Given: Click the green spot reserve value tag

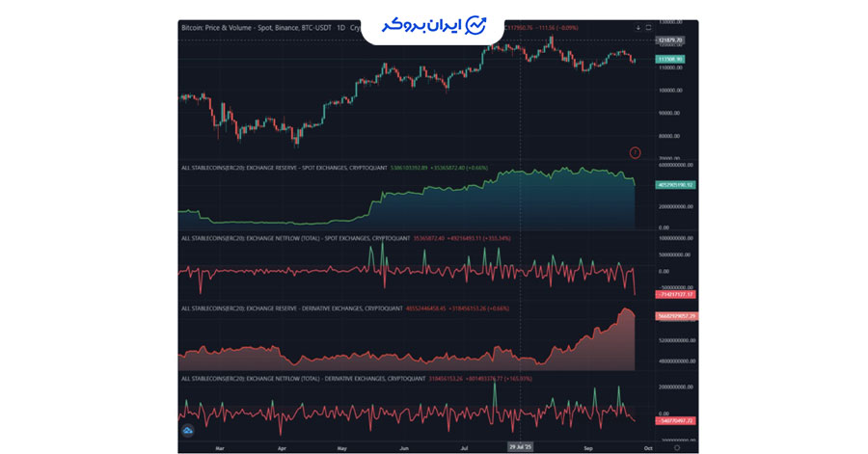Looking at the screenshot, I should point(675,185).
